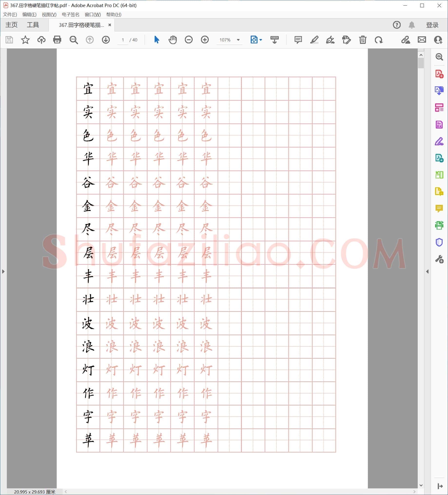Switch to the 主页 tab
This screenshot has height=495, width=448.
coord(11,25)
